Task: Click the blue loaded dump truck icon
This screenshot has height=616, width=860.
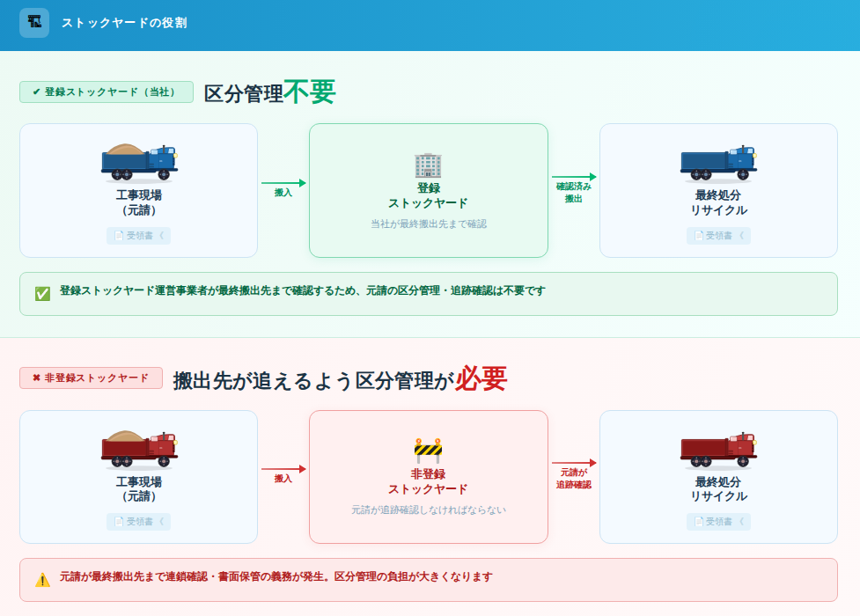Action: (139, 161)
